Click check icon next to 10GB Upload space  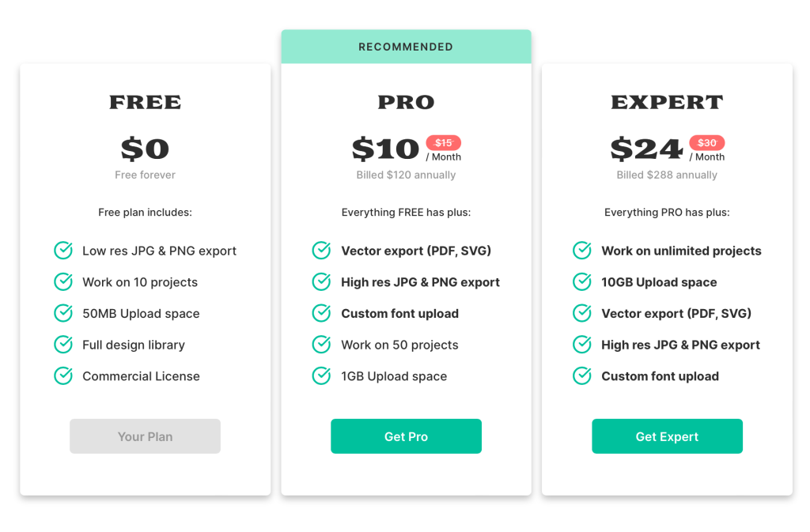pos(582,282)
